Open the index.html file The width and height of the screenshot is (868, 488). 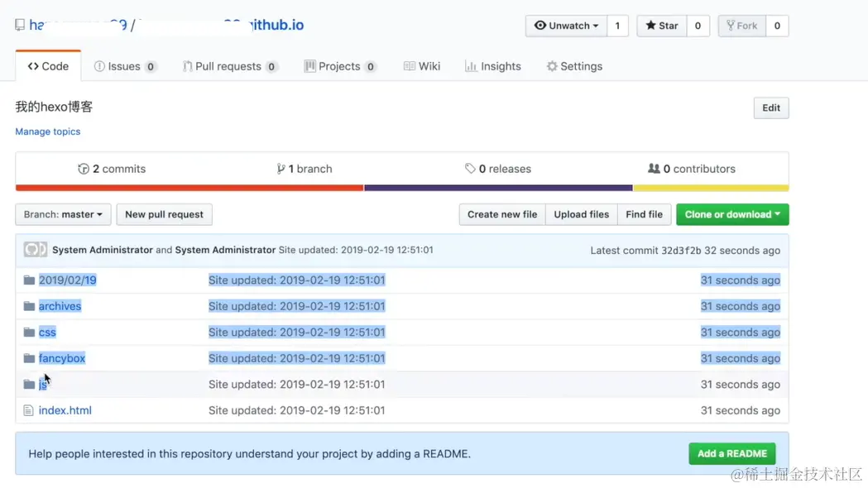point(65,410)
